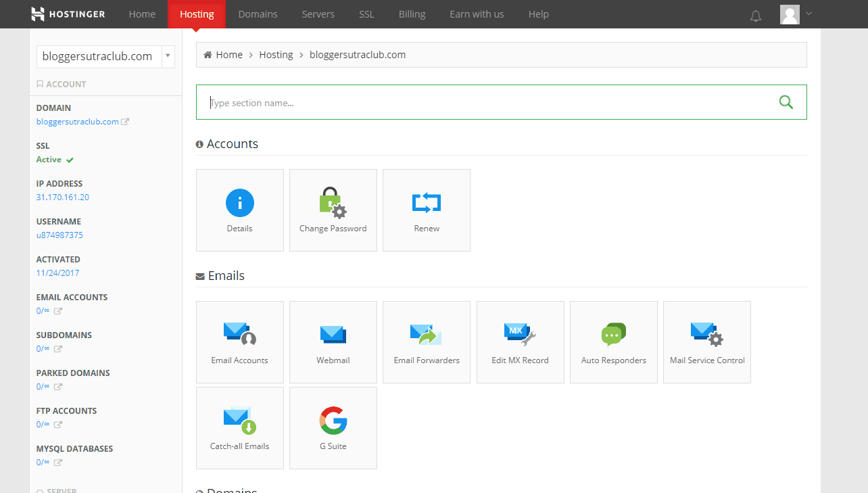Image resolution: width=868 pixels, height=493 pixels.
Task: Click bloggersutraclub.com in the breadcrumb
Action: 358,55
